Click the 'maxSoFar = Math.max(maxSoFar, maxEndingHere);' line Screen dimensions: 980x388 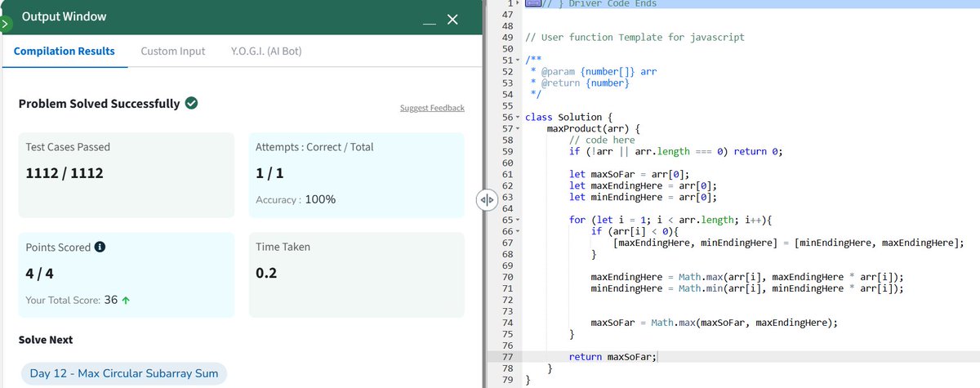pyautogui.click(x=715, y=323)
